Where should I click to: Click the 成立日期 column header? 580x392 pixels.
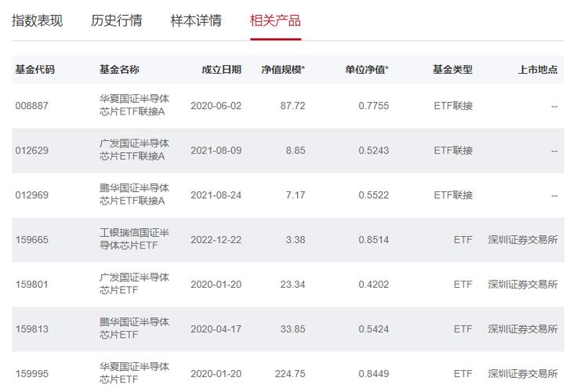tap(222, 69)
